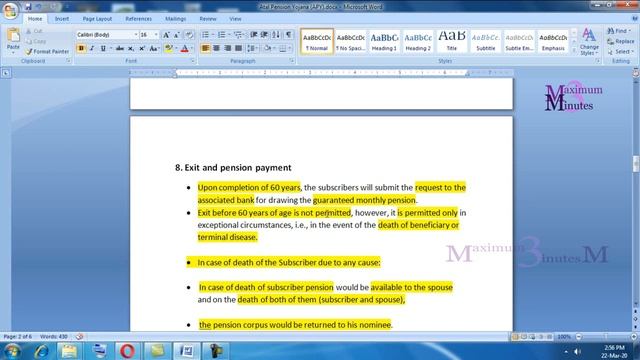Open the font name dropdown
Image resolution: width=640 pixels, height=360 pixels.
(136, 35)
